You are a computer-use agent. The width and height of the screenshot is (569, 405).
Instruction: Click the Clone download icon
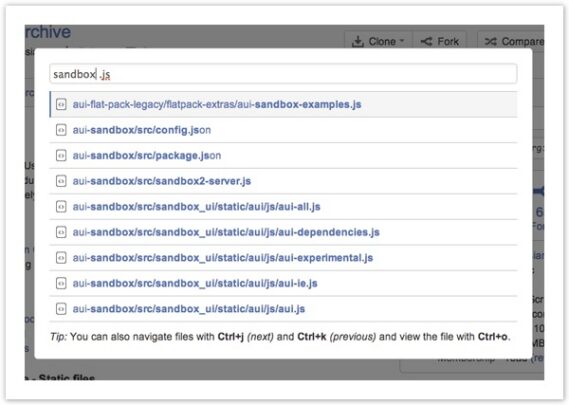(357, 41)
